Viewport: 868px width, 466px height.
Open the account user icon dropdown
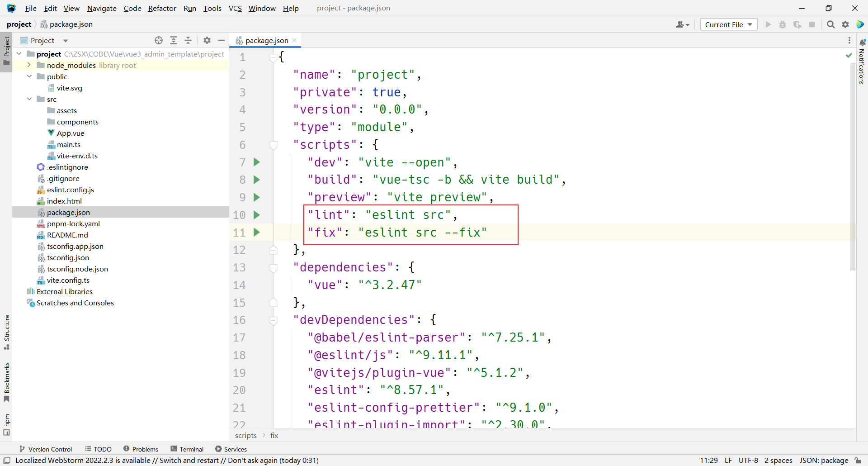683,24
